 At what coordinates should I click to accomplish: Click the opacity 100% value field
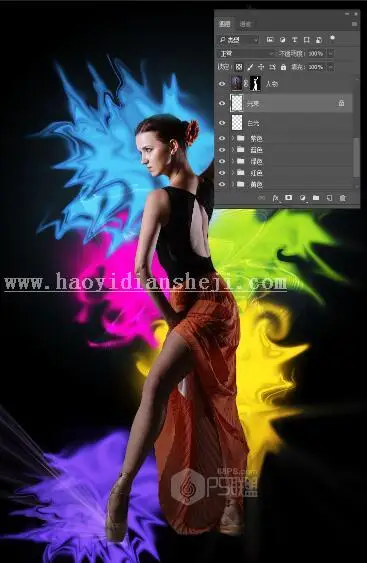[x=316, y=54]
